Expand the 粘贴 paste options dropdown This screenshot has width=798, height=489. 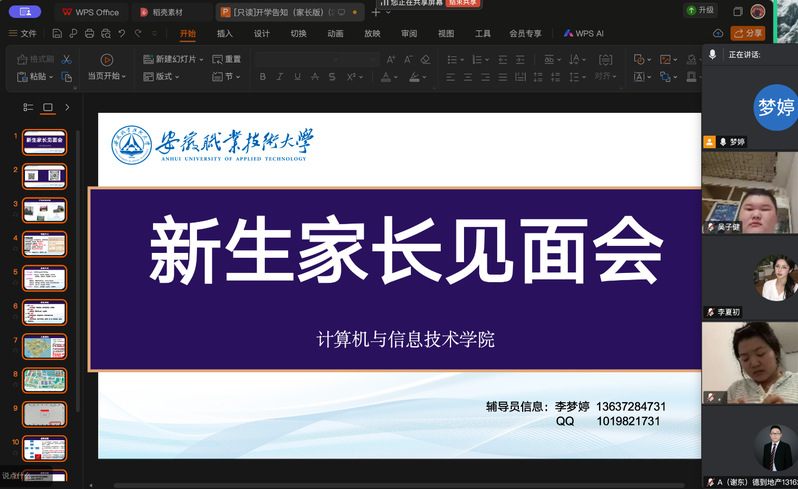(x=50, y=76)
